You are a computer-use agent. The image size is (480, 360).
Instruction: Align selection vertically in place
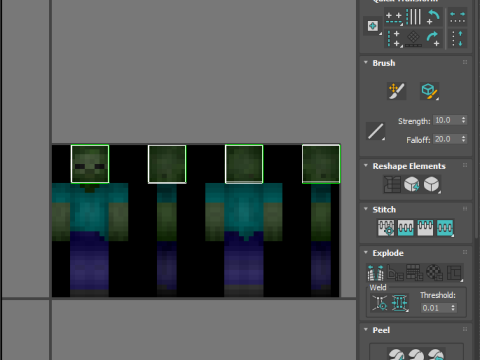394,39
